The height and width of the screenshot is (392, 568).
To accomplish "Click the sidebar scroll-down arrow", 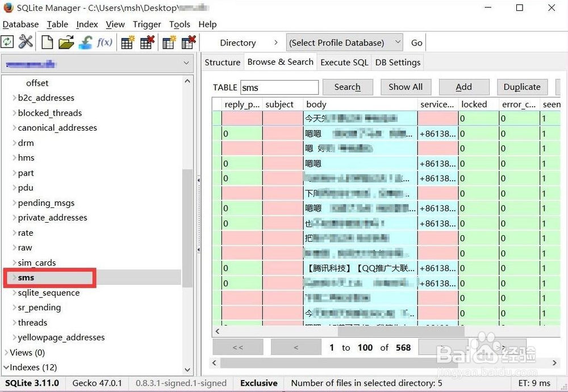I will click(187, 369).
